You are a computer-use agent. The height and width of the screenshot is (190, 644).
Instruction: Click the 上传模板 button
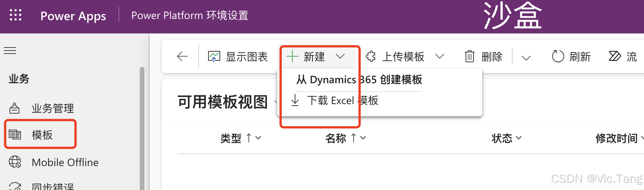tap(395, 57)
